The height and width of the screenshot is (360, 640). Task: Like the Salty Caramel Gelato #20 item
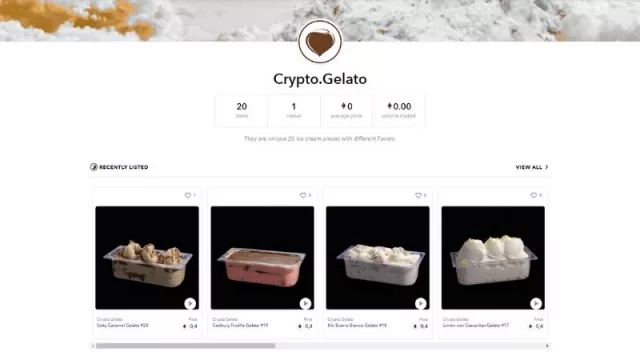point(188,196)
